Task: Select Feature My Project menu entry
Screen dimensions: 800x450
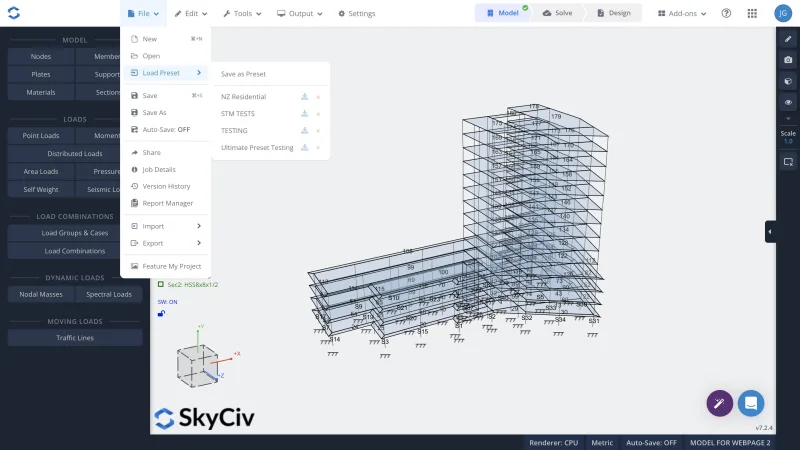Action: (166, 266)
